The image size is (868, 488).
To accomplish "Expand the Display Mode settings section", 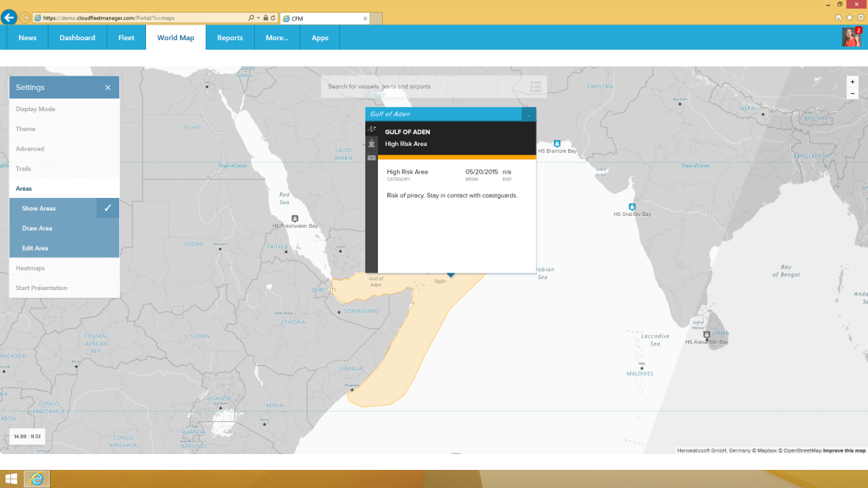I will coord(36,109).
